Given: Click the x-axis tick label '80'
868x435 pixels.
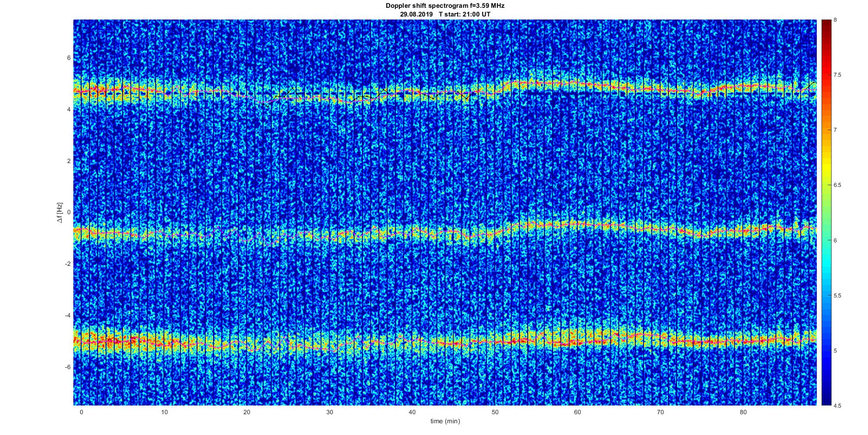Looking at the screenshot, I should pyautogui.click(x=743, y=412).
